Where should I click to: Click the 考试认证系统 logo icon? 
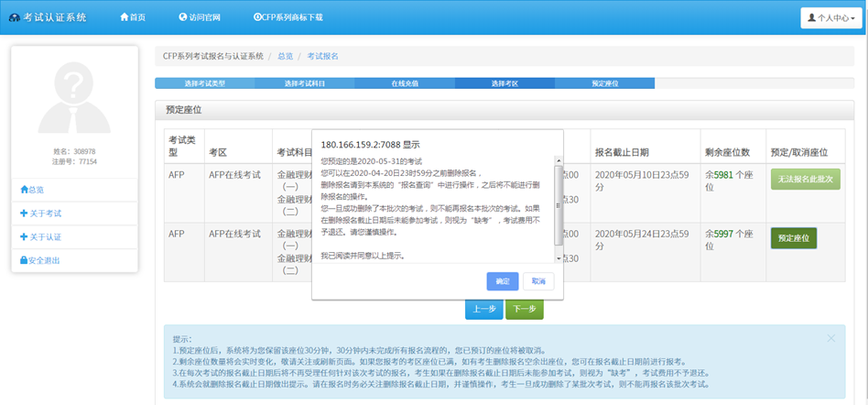coord(15,17)
